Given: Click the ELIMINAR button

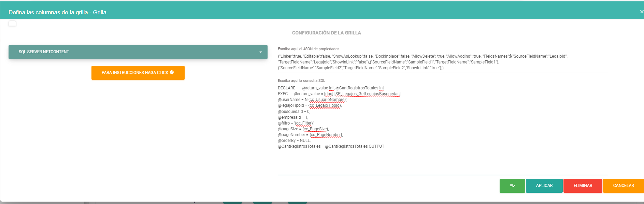Looking at the screenshot, I should 583,186.
